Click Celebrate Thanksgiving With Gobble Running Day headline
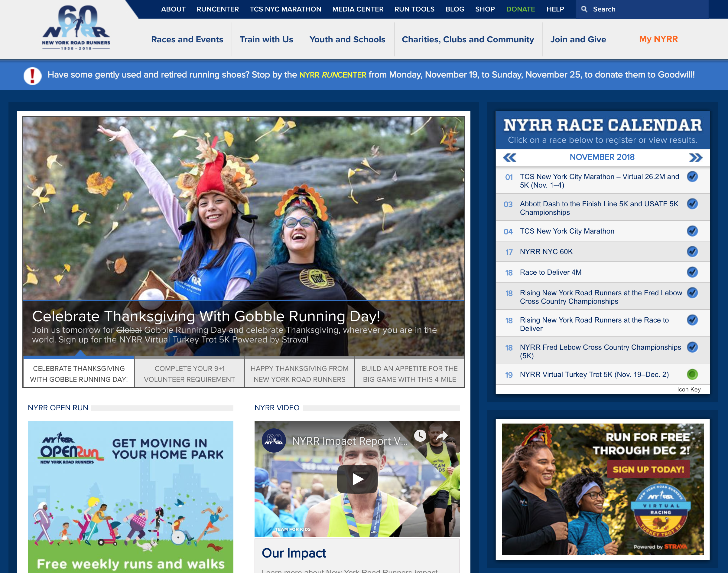 (206, 316)
